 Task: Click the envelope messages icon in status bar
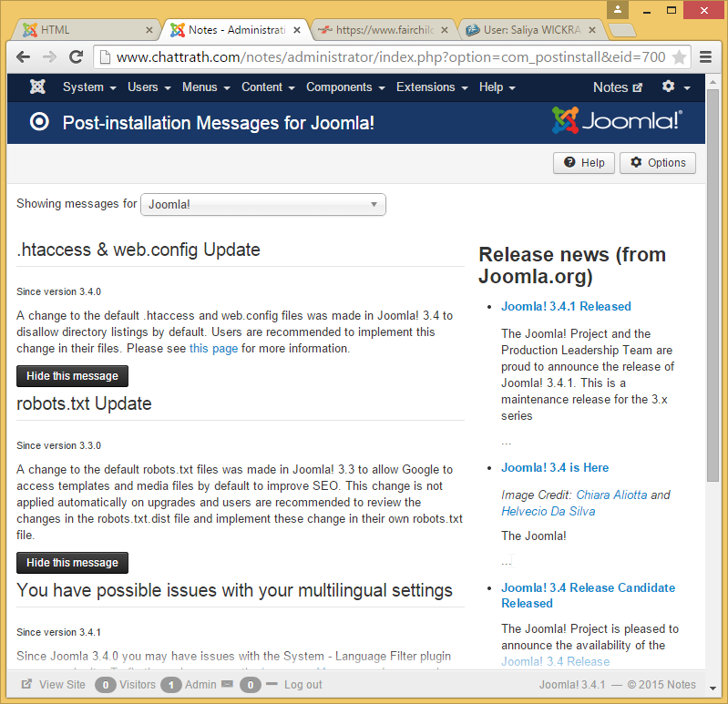tap(227, 685)
